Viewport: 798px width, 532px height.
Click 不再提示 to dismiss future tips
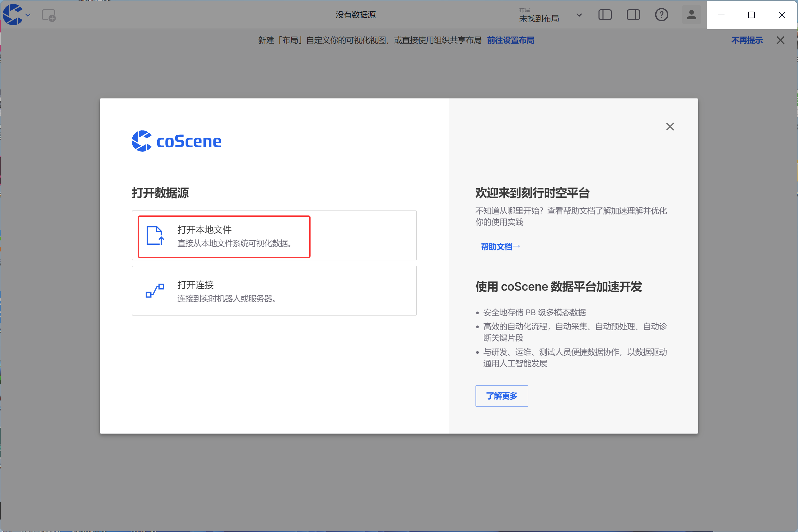[x=747, y=40]
